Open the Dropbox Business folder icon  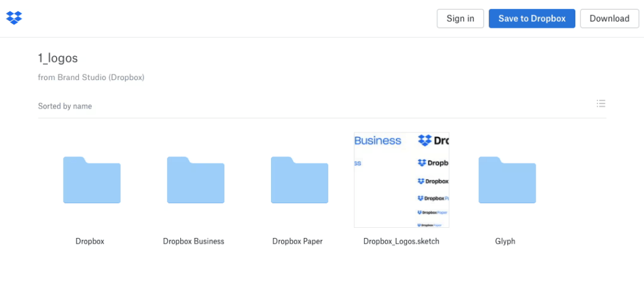[195, 180]
